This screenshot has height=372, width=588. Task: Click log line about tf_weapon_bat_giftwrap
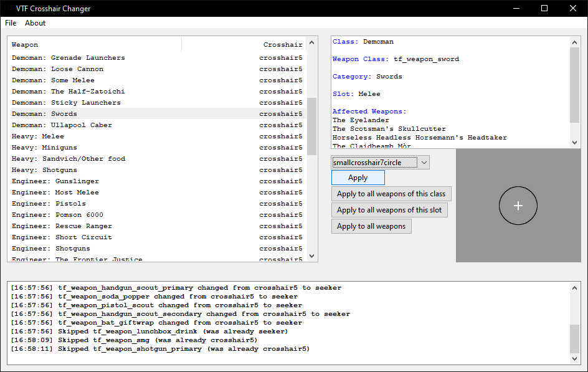(x=156, y=323)
